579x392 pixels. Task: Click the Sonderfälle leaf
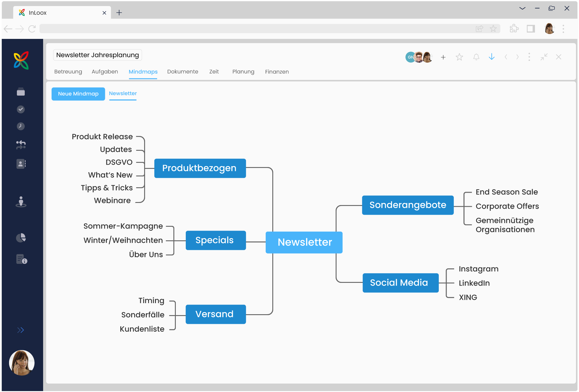[143, 315]
